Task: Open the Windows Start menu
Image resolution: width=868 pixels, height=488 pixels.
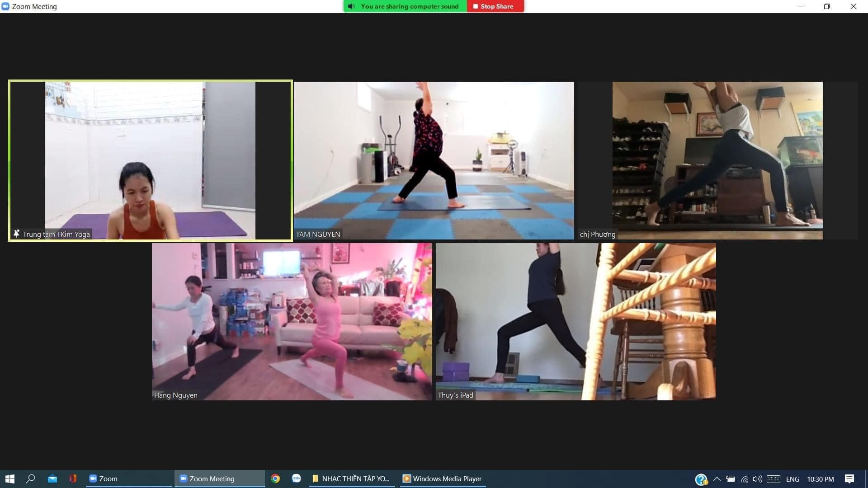Action: [x=10, y=479]
